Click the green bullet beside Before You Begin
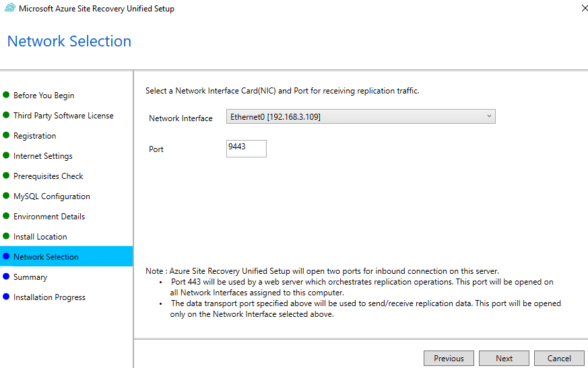The height and width of the screenshot is (368, 588). click(x=6, y=95)
